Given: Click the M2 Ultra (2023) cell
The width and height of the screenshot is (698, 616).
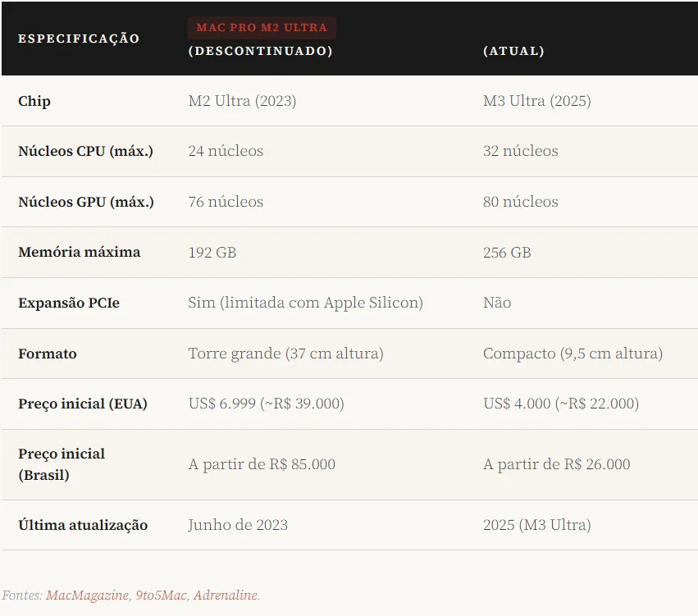Looking at the screenshot, I should tap(242, 101).
